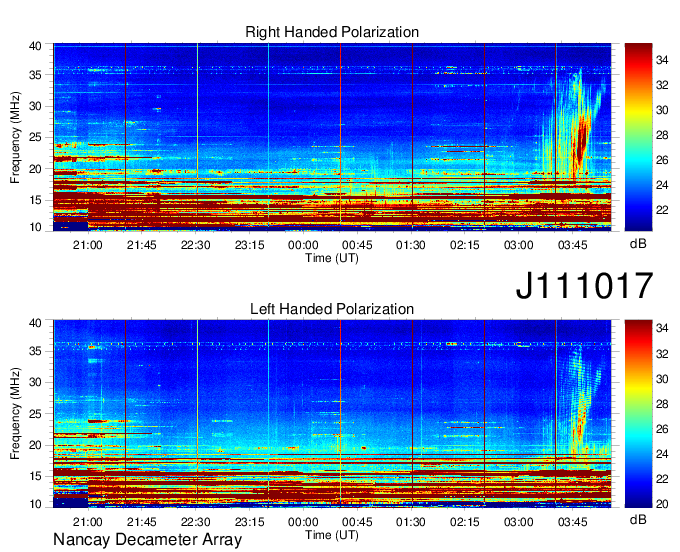Click the dB label under the lower colorbar
The image size is (680, 552).
coord(638,519)
